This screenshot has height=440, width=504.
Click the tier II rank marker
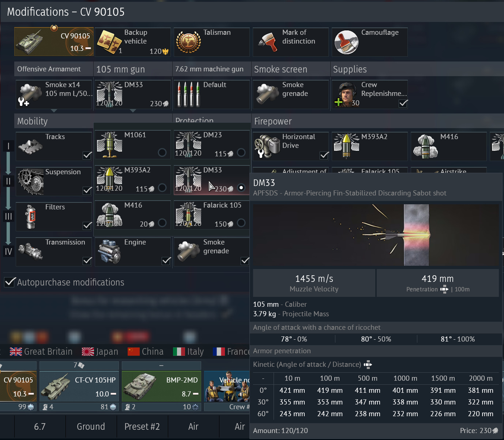point(8,181)
